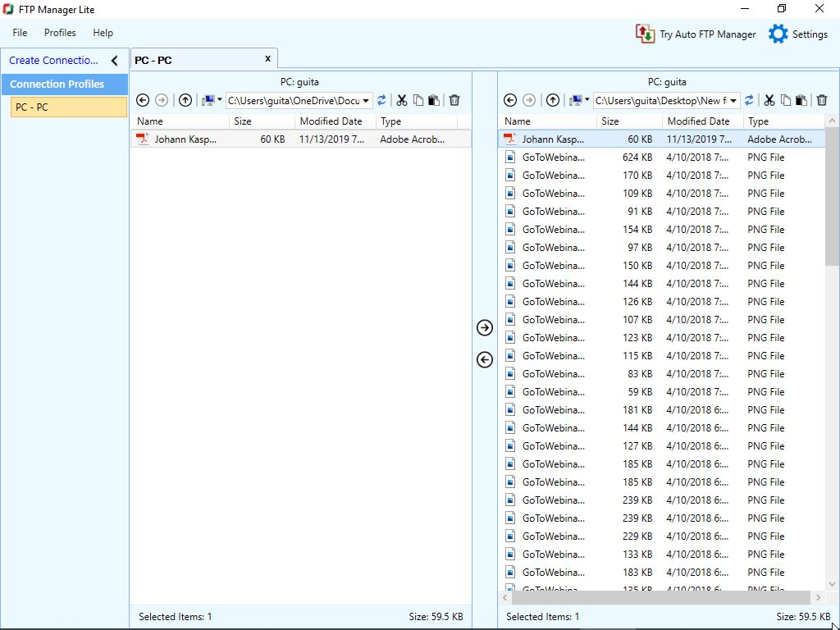Open the Help menu

click(x=103, y=33)
